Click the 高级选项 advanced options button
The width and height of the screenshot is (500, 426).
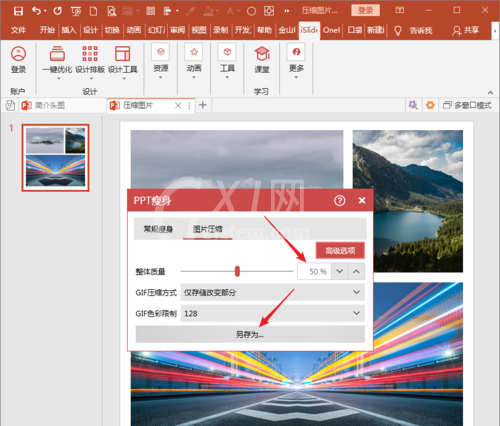click(x=340, y=251)
